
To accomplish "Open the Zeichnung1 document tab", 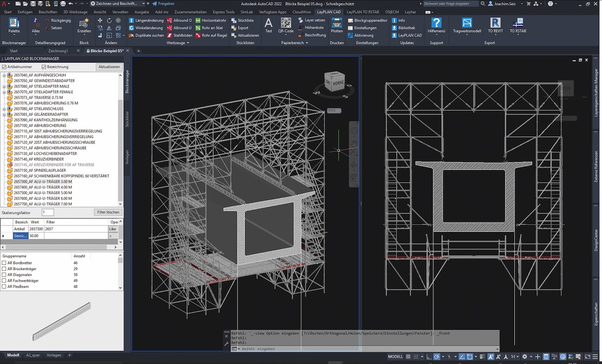I will (x=58, y=51).
